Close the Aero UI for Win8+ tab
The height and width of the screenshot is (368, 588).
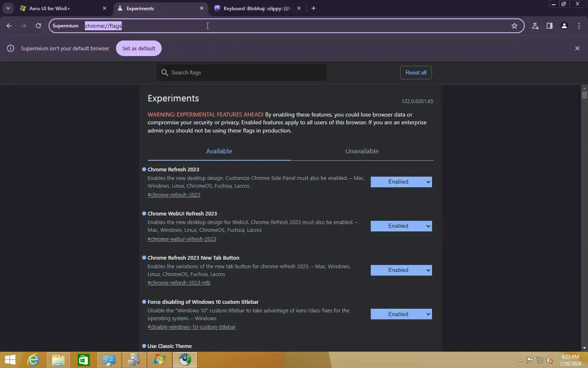[105, 8]
